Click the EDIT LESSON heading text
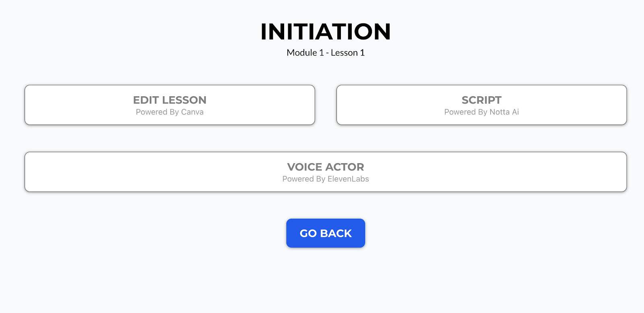644x313 pixels. tap(170, 100)
